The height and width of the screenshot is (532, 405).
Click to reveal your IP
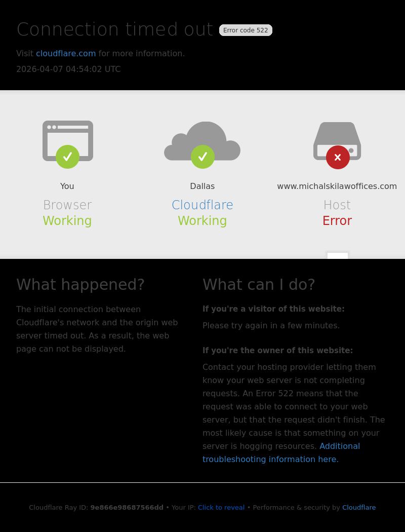(x=221, y=508)
